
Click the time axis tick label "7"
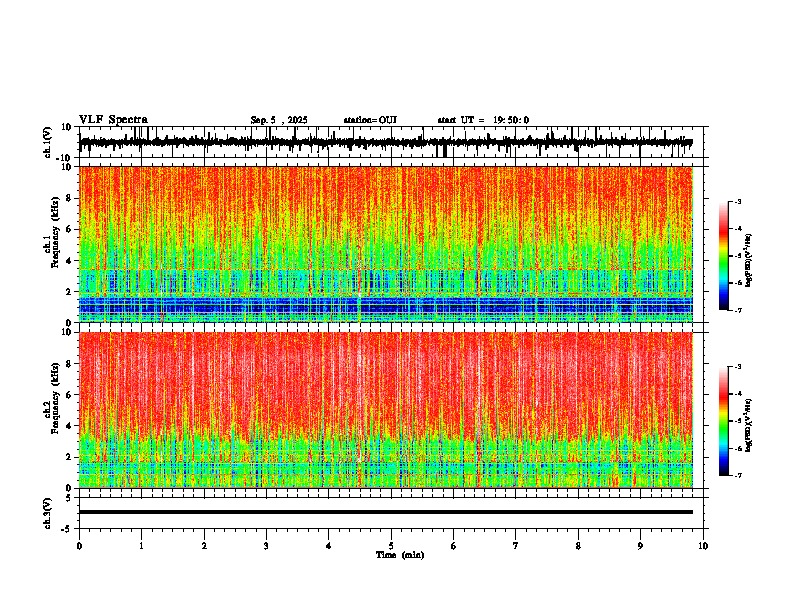tap(516, 546)
